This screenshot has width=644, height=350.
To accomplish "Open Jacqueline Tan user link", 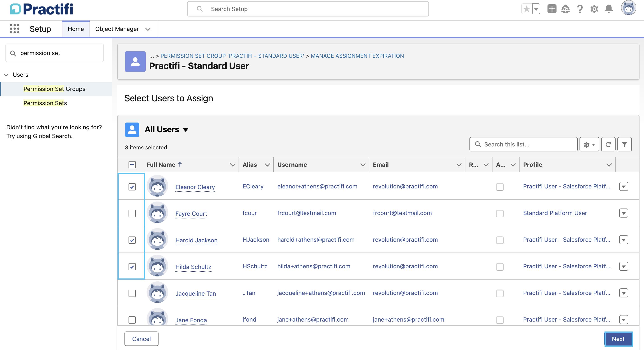I will (195, 293).
